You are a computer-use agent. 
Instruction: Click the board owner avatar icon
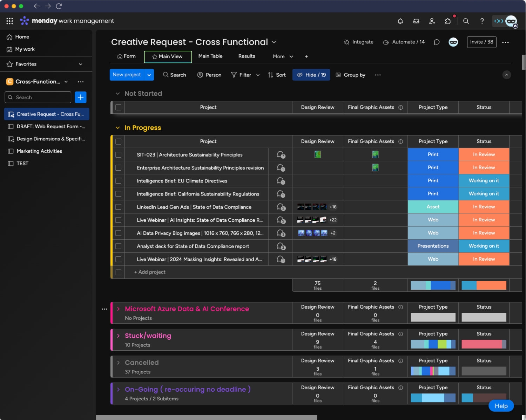pyautogui.click(x=453, y=42)
